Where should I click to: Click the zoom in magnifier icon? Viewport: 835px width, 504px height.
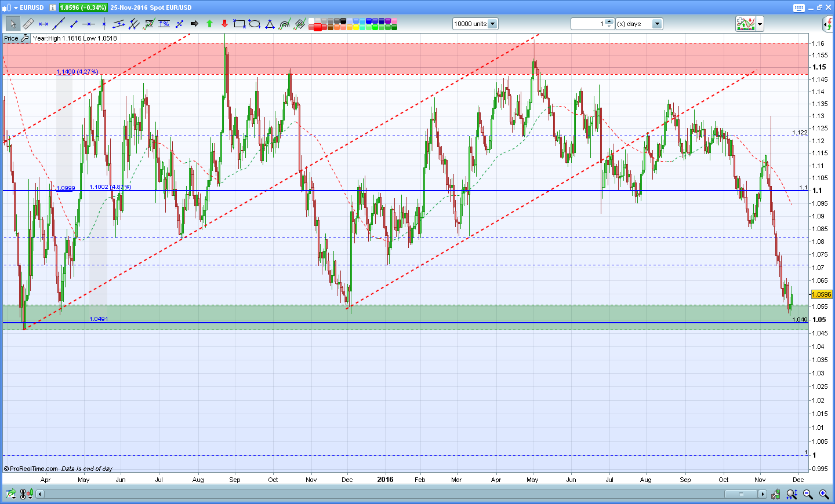click(x=823, y=494)
